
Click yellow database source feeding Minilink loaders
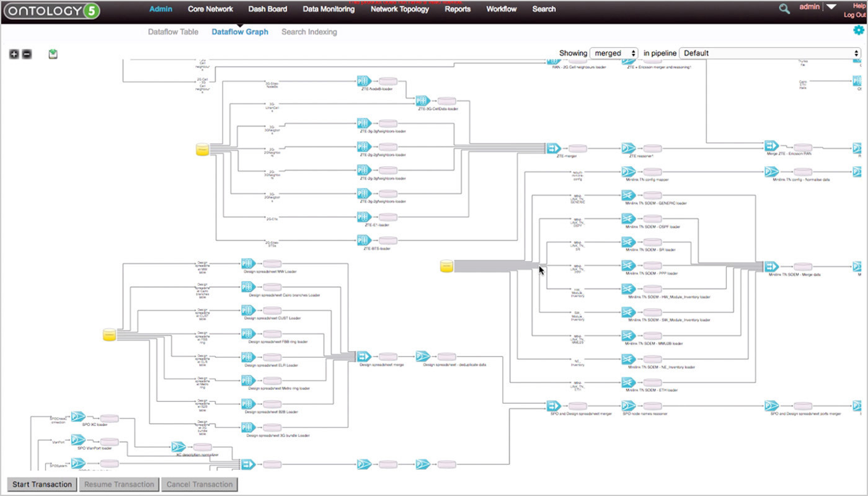click(x=446, y=266)
